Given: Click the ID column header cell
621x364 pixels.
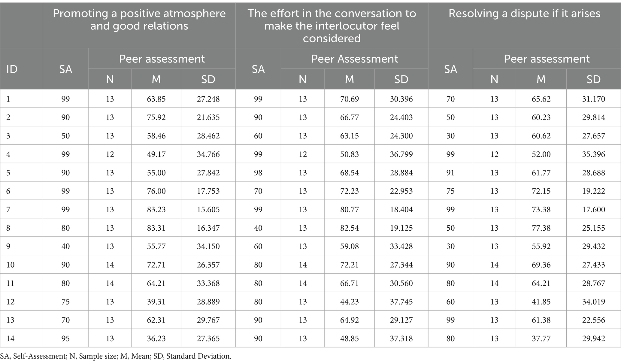Looking at the screenshot, I should [x=12, y=69].
